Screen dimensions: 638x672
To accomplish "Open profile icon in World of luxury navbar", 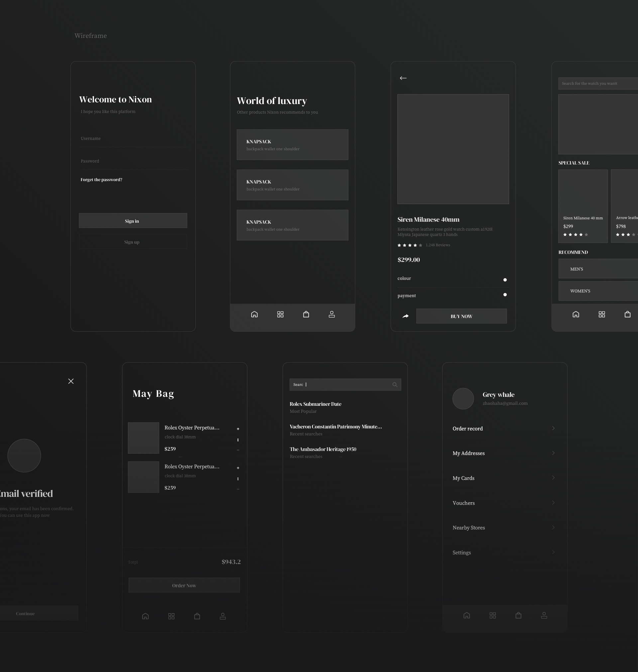I will coord(332,314).
